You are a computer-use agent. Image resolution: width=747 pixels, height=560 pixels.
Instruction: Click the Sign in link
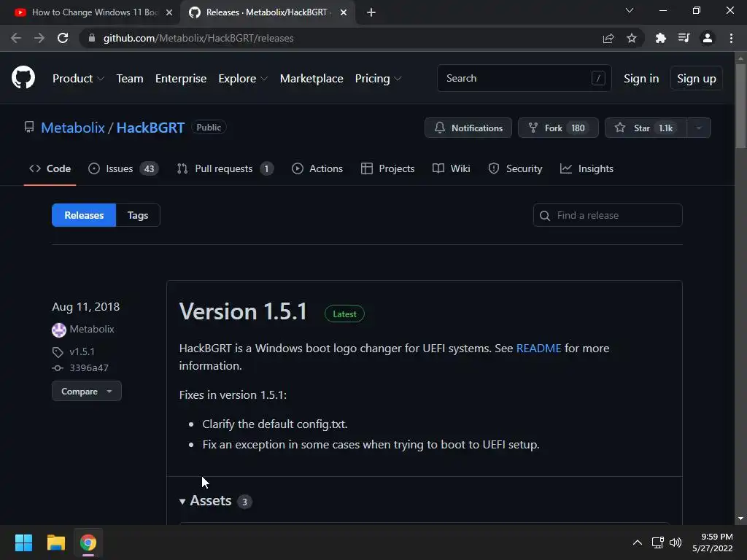(641, 78)
